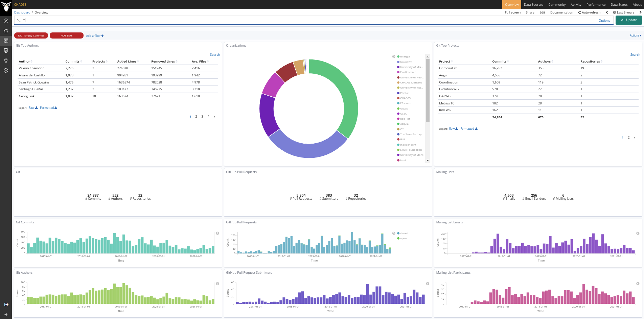Open the Last 5 years time picker
This screenshot has height=319, width=644.
point(624,13)
